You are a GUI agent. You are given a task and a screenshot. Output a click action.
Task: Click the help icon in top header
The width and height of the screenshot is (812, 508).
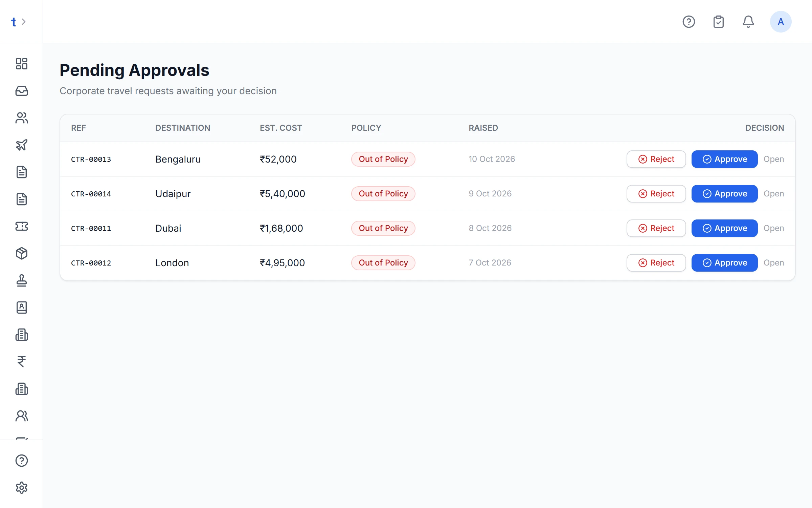(x=689, y=22)
